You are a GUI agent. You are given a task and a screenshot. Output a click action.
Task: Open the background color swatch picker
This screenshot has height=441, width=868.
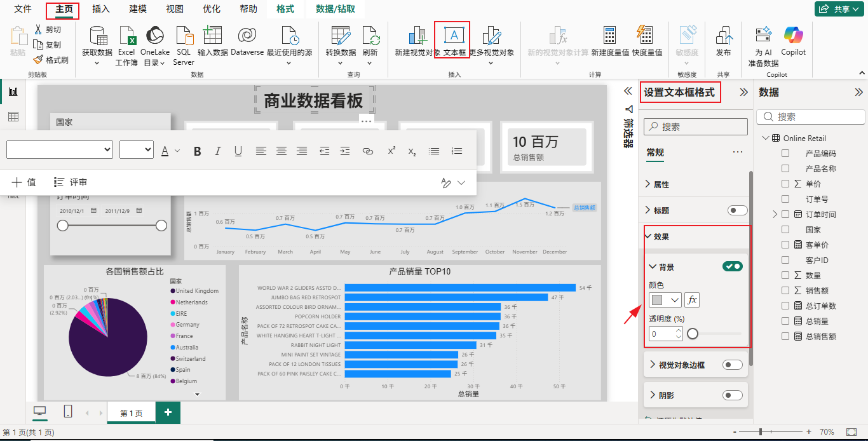click(665, 300)
